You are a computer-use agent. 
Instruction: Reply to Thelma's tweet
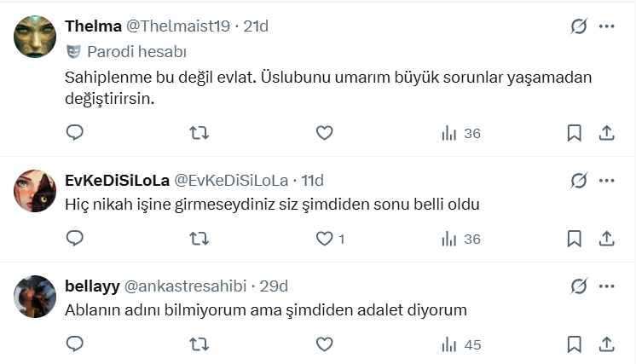[x=75, y=133]
